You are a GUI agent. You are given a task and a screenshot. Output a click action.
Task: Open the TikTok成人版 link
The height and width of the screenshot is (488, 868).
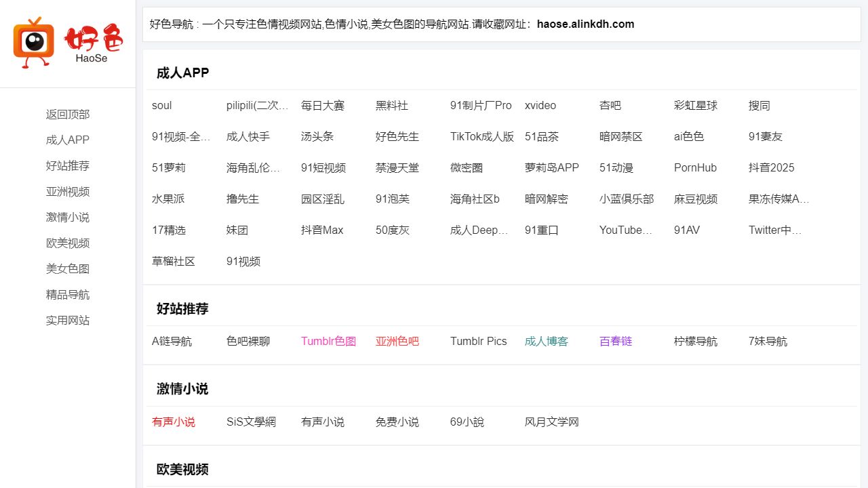482,137
